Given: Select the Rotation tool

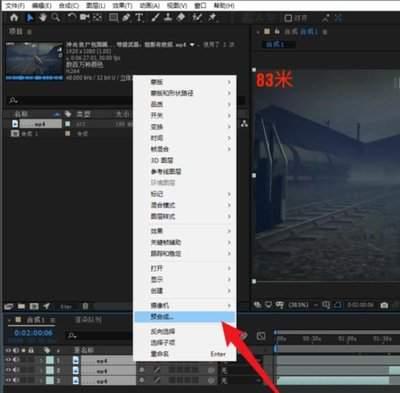Looking at the screenshot, I should click(72, 18).
